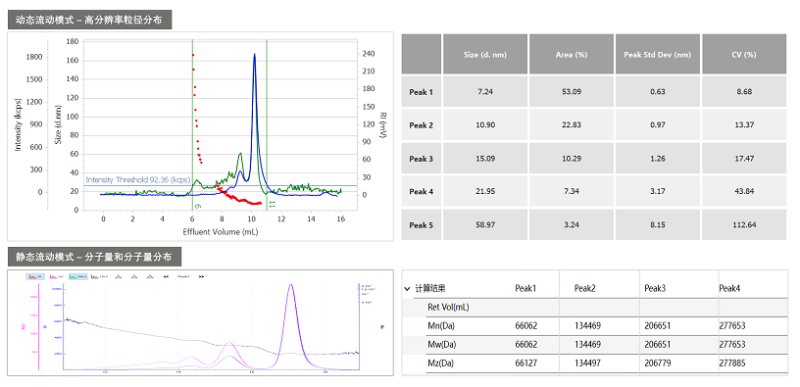The width and height of the screenshot is (800, 387).
Task: Click the Intensity Threshold line label
Action: pyautogui.click(x=138, y=180)
